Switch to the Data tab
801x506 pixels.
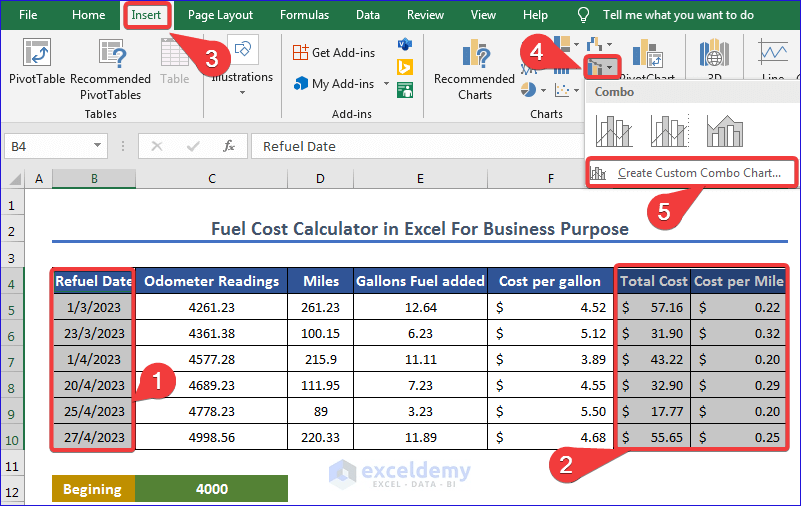tap(368, 15)
